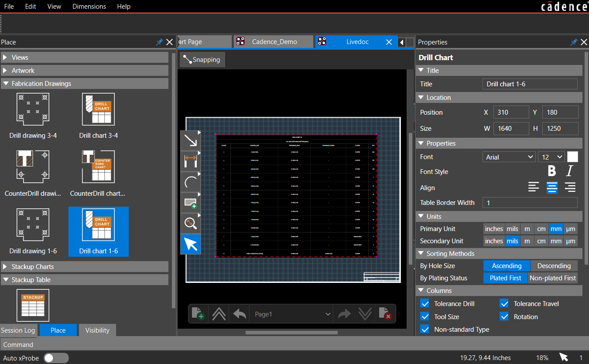This screenshot has height=364, width=589.
Task: Pin the Place panel
Action: click(159, 42)
